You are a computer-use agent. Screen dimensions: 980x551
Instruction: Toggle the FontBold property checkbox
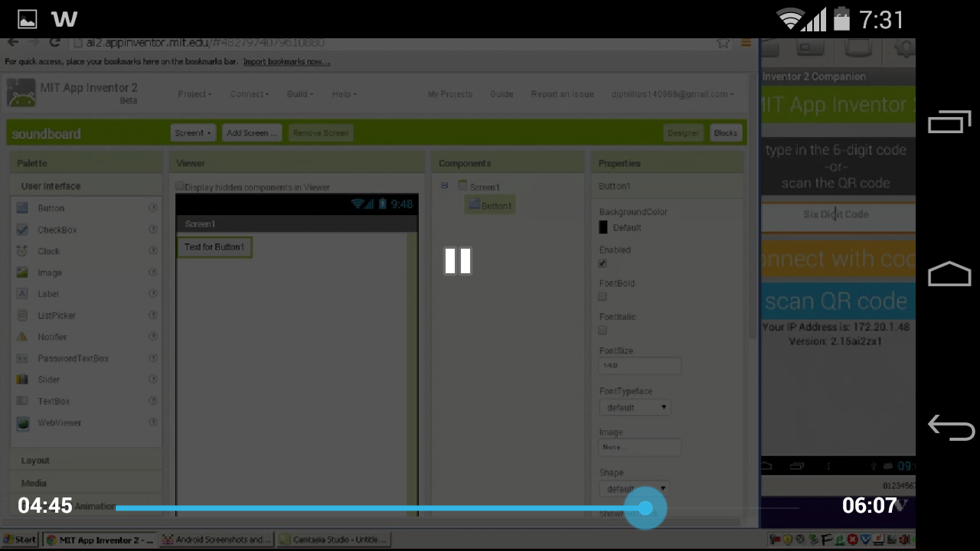coord(603,297)
